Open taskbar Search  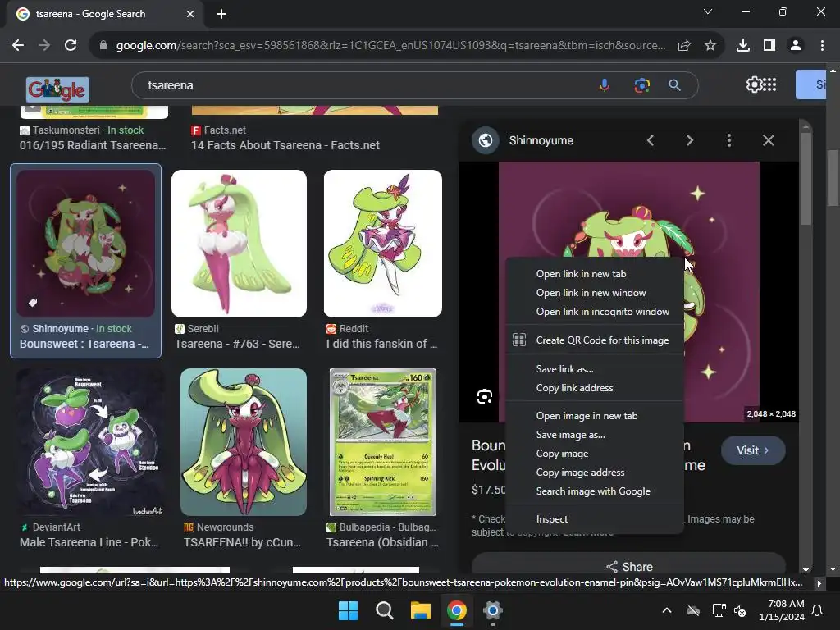point(385,610)
